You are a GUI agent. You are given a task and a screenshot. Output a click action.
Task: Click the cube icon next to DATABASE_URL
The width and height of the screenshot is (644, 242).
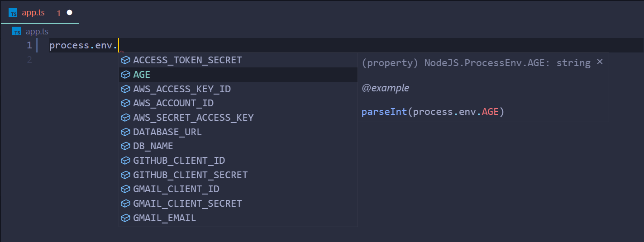[125, 132]
